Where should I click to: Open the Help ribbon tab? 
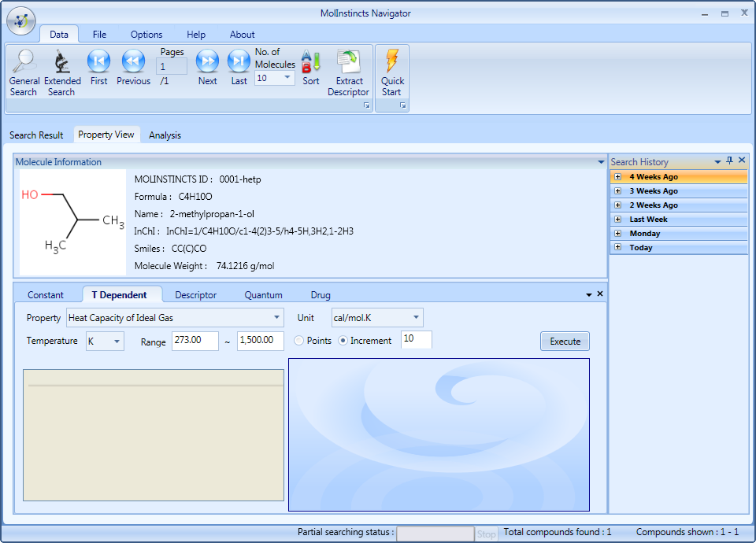(x=196, y=34)
